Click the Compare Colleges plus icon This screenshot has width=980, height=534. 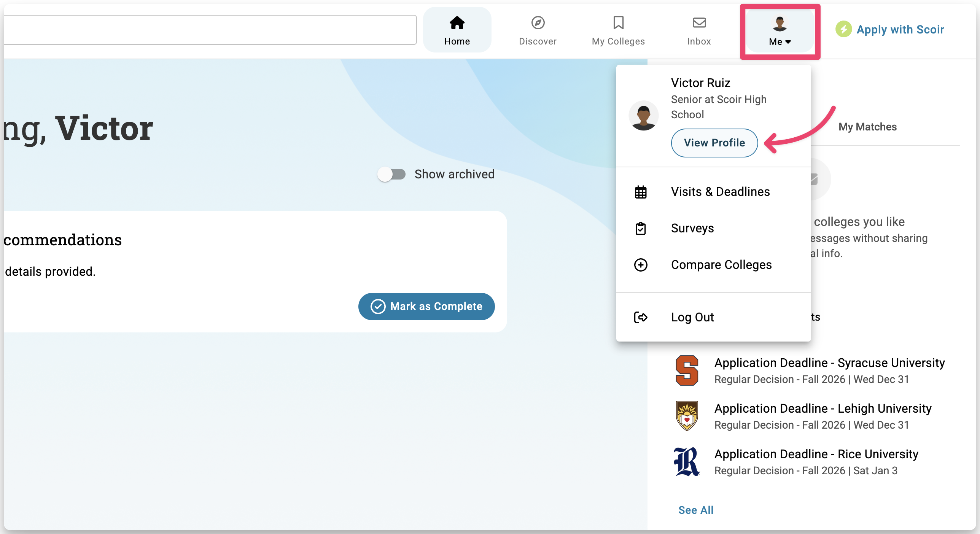tap(641, 265)
